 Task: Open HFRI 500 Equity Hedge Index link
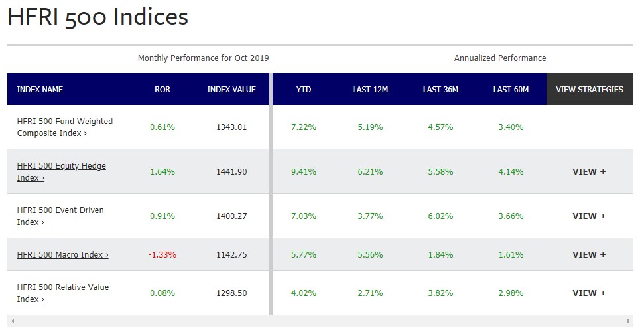point(61,171)
